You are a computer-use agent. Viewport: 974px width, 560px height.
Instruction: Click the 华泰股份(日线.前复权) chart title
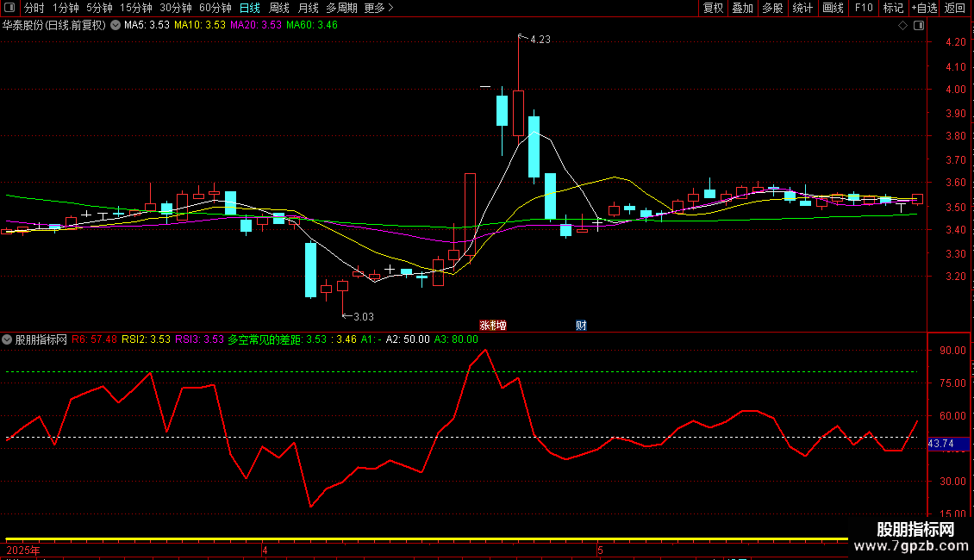point(54,26)
